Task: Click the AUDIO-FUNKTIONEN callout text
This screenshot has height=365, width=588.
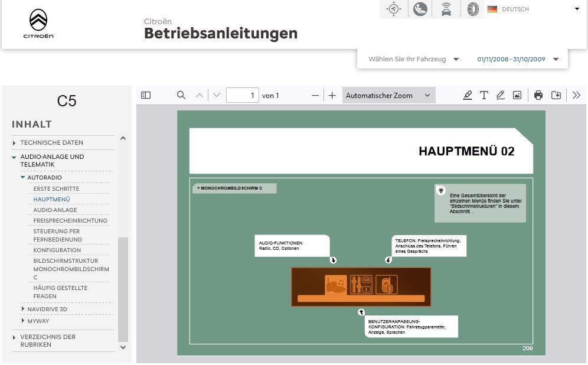Action: 281,246
